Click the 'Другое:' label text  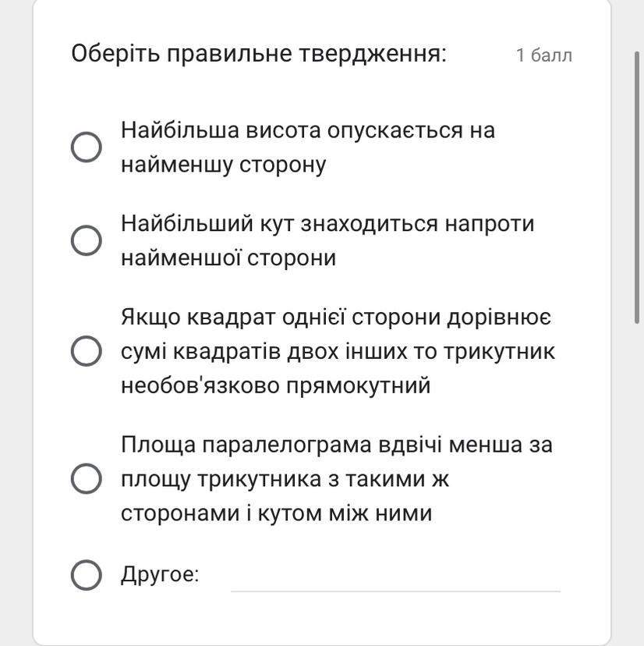[x=160, y=574]
